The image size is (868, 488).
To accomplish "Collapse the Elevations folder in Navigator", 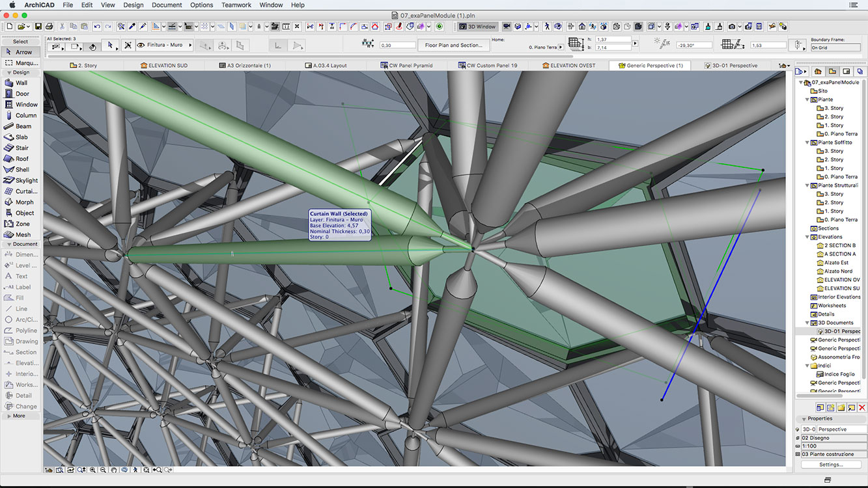I will 806,236.
